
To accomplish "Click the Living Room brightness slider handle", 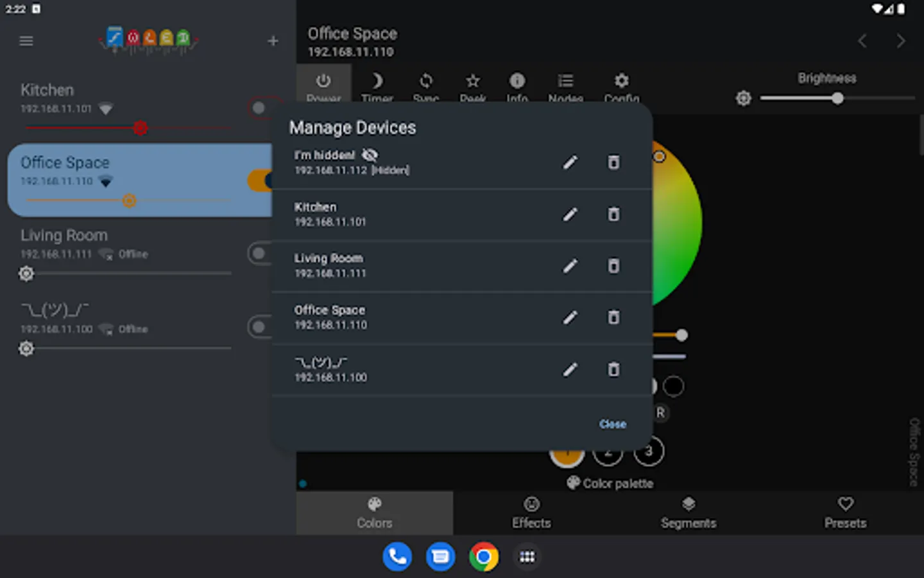I will click(x=26, y=274).
